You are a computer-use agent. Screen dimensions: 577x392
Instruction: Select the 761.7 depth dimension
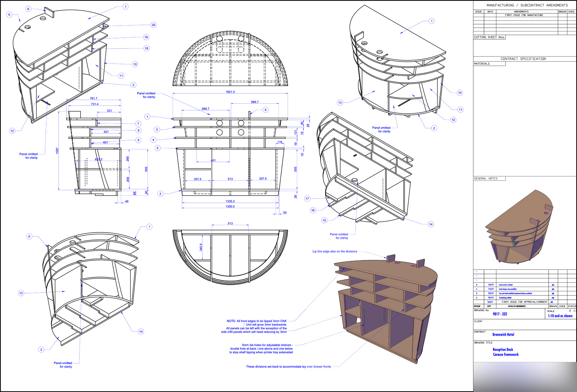[93, 98]
